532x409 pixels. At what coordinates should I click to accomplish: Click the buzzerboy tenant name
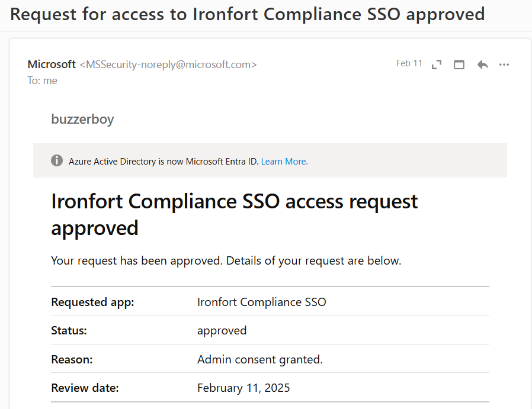[82, 120]
